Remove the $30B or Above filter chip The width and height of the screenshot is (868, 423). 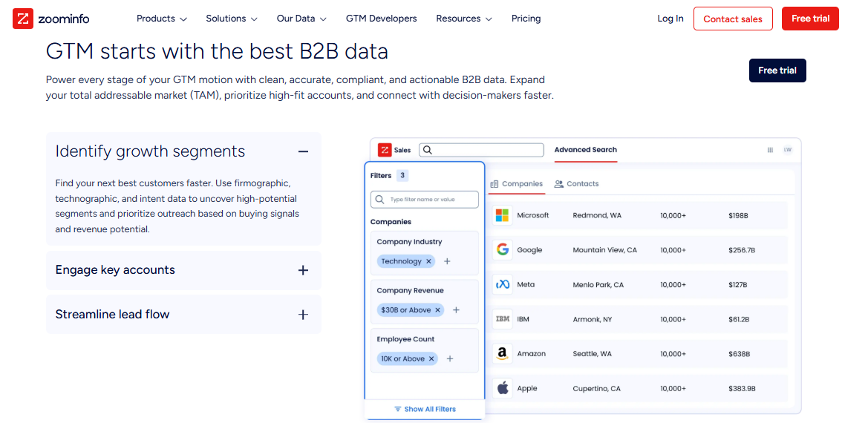click(x=437, y=310)
